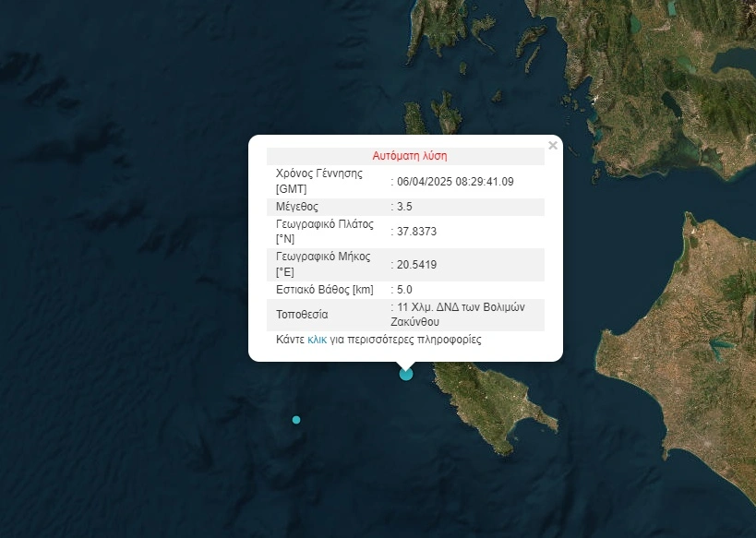The image size is (756, 538).
Task: Select the small earthquake marker offshore
Action: (x=296, y=420)
